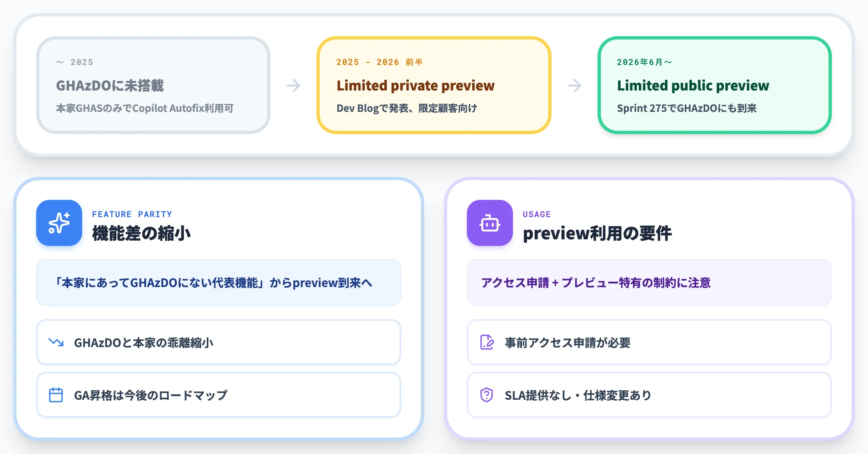The width and height of the screenshot is (868, 454).
Task: Select the GHAzDOに未搭載 timeline card
Action: pos(153,85)
